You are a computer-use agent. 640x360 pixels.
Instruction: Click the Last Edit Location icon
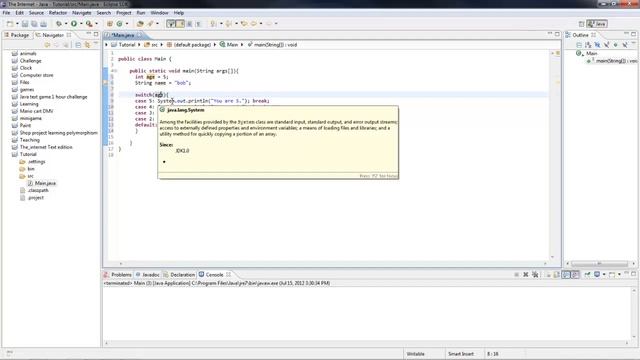pos(244,24)
